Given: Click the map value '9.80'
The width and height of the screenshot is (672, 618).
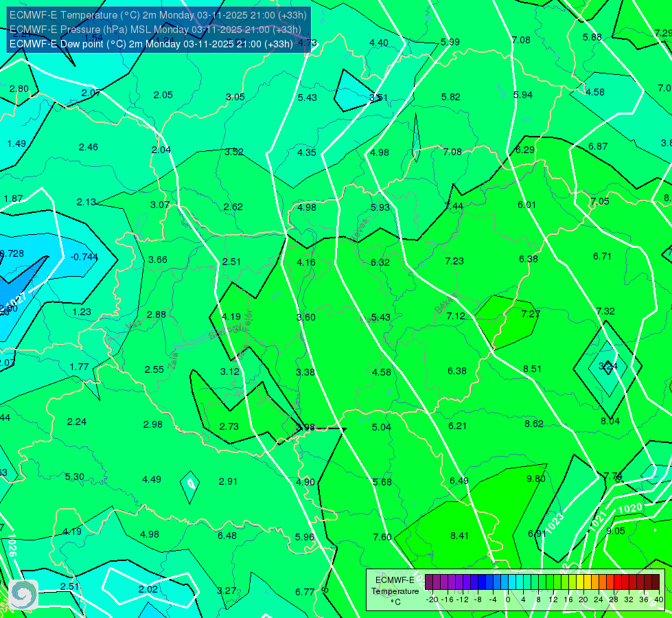Looking at the screenshot, I should click(x=535, y=479).
